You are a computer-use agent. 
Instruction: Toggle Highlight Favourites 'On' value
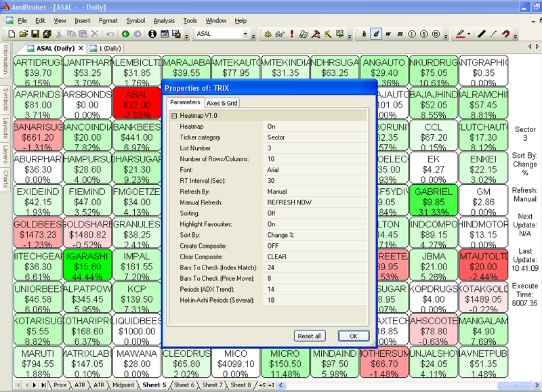[x=314, y=224]
